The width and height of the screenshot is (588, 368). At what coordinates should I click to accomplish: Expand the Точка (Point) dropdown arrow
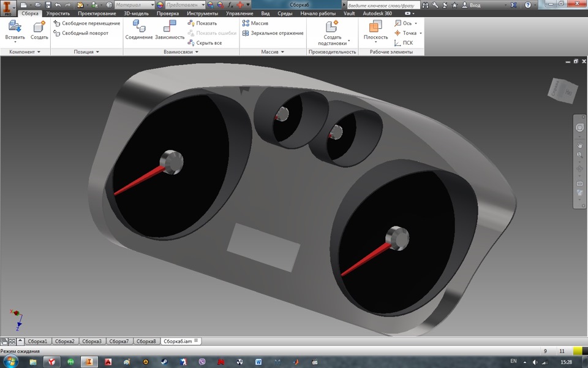click(421, 33)
